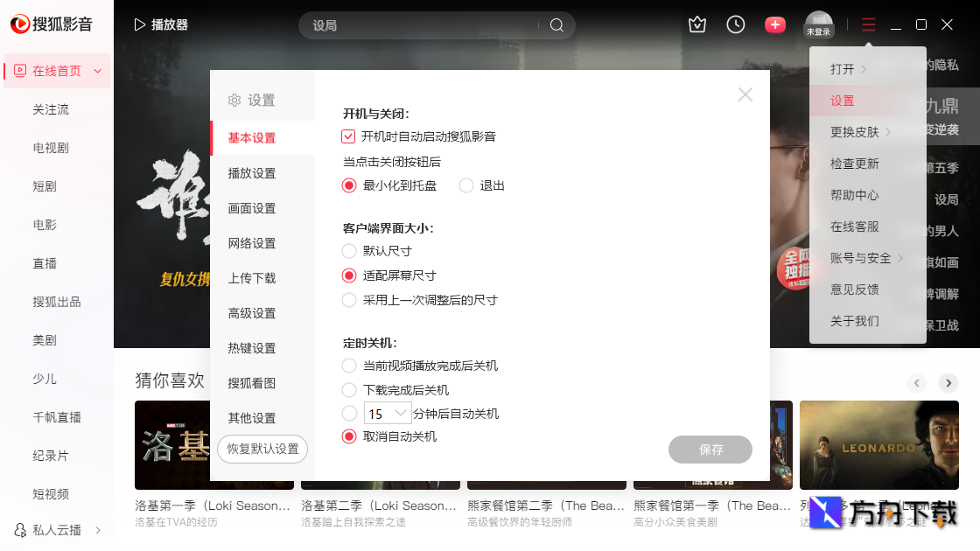Click the search magnifier icon
Image resolution: width=980 pixels, height=551 pixels.
556,25
